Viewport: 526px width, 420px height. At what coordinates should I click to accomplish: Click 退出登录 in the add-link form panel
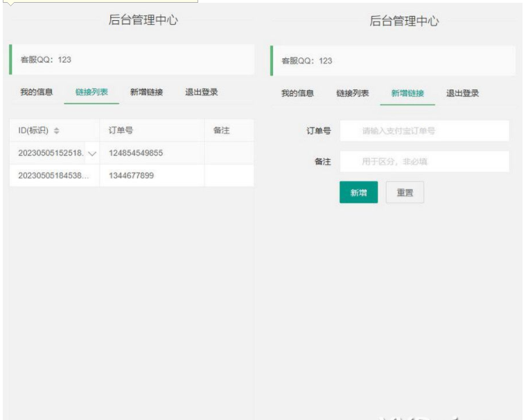[462, 94]
